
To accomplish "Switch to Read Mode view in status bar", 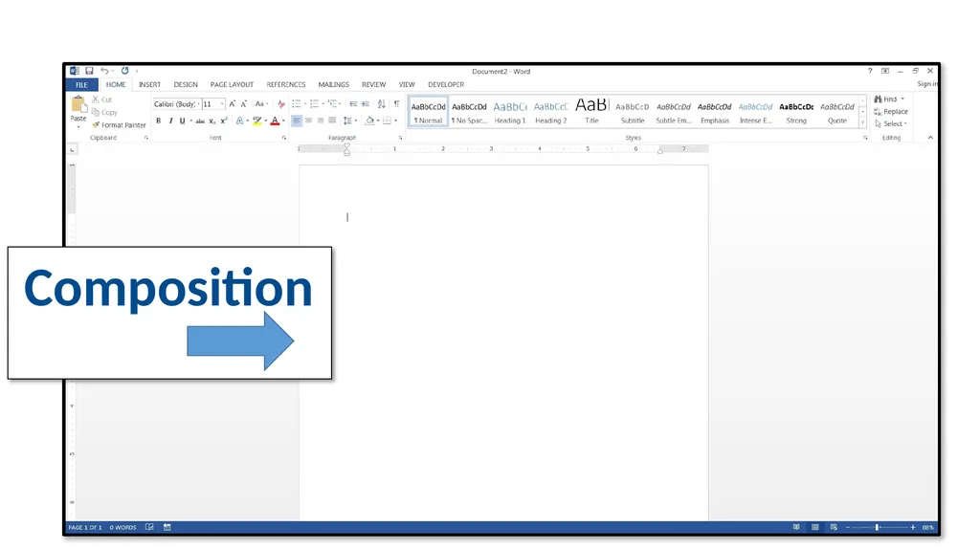I will [796, 527].
